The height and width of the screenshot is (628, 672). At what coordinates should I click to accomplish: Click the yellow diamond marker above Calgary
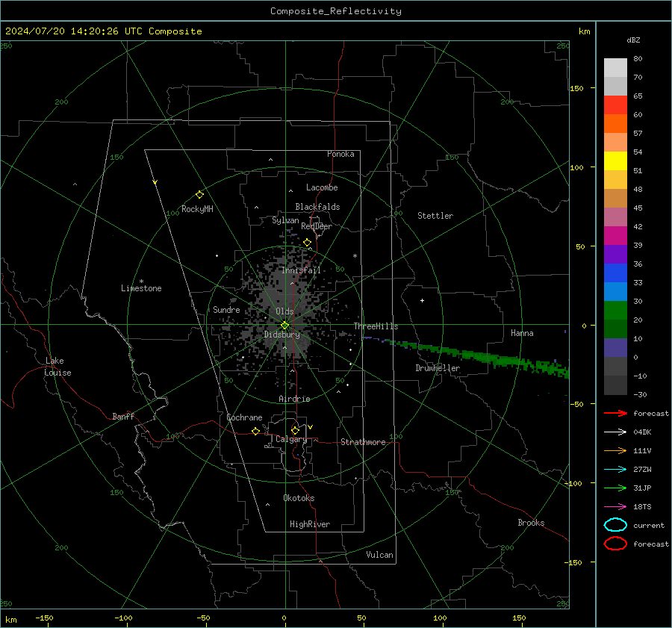(295, 430)
